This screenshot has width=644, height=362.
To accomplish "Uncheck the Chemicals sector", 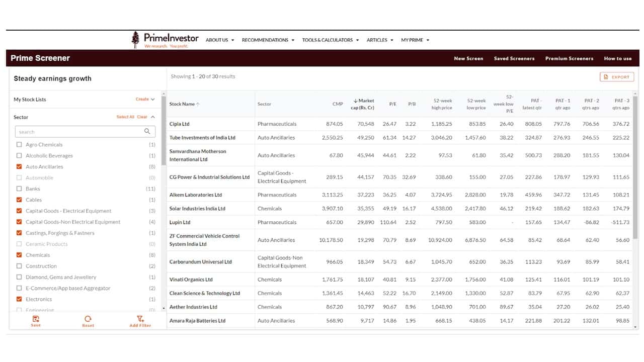I will [x=19, y=255].
